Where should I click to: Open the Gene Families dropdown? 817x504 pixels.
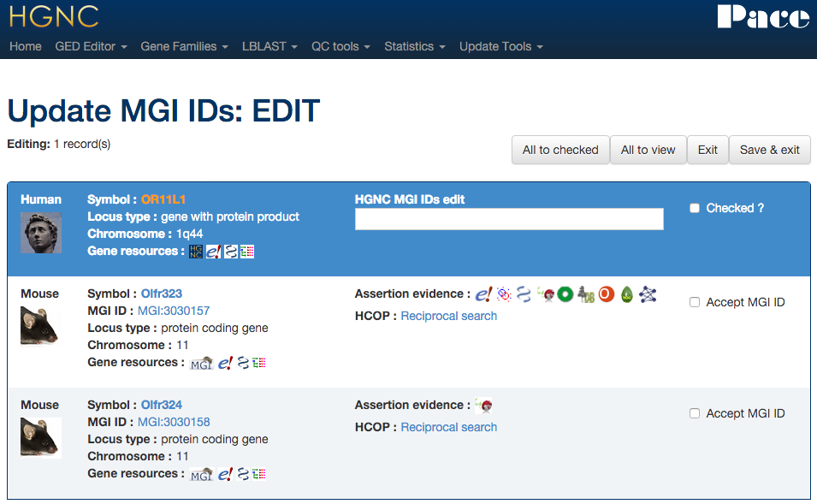(x=184, y=46)
